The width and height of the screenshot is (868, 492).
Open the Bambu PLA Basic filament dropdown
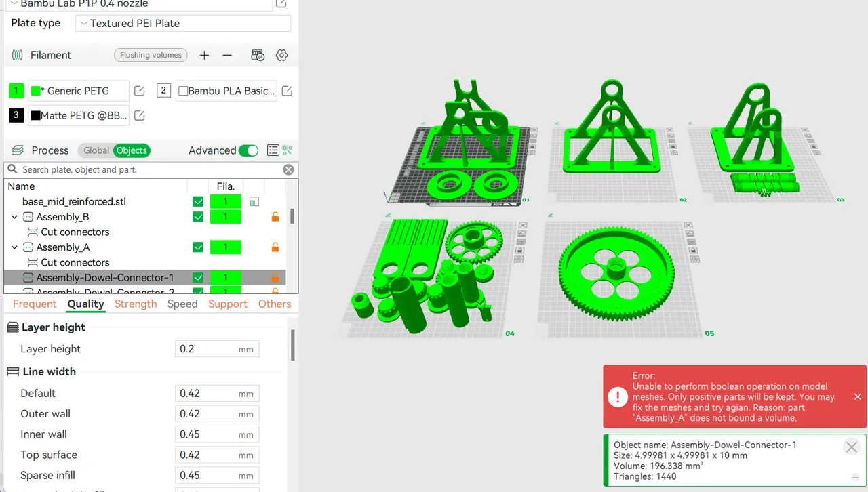click(x=226, y=91)
